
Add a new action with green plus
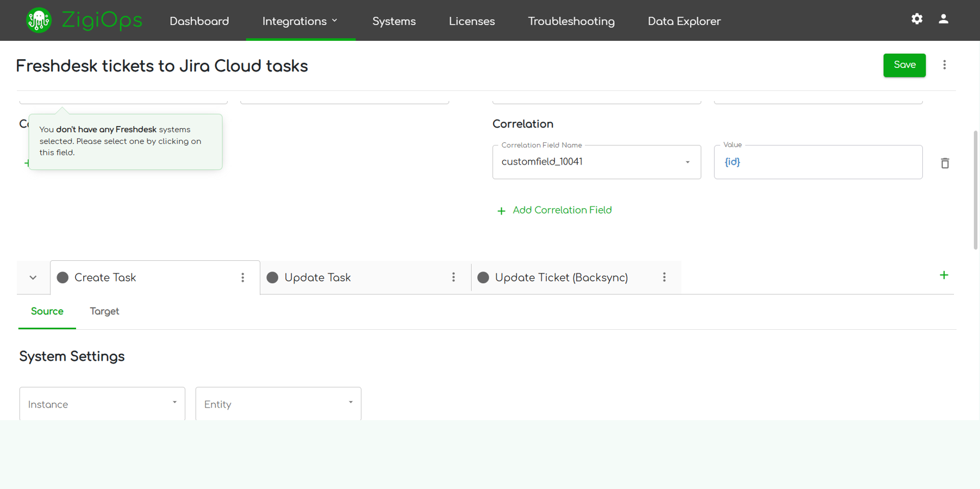944,275
